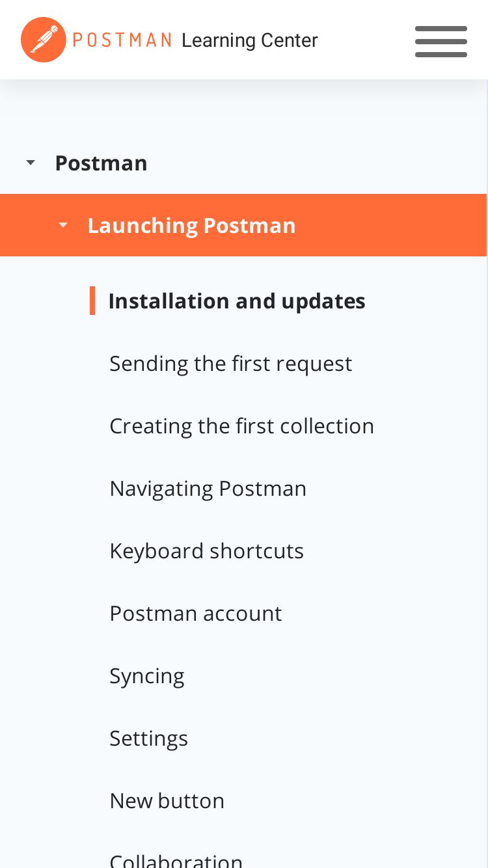Go to the Syncing page

[x=147, y=676]
